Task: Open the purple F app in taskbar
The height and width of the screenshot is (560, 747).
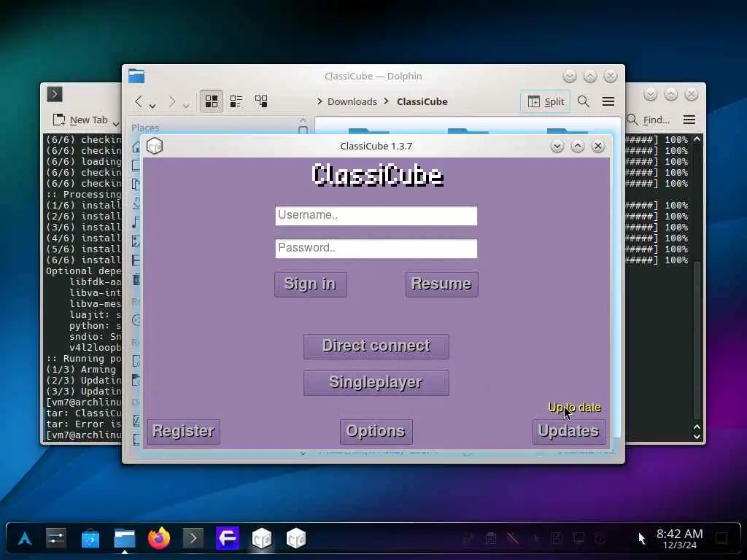Action: point(228,539)
